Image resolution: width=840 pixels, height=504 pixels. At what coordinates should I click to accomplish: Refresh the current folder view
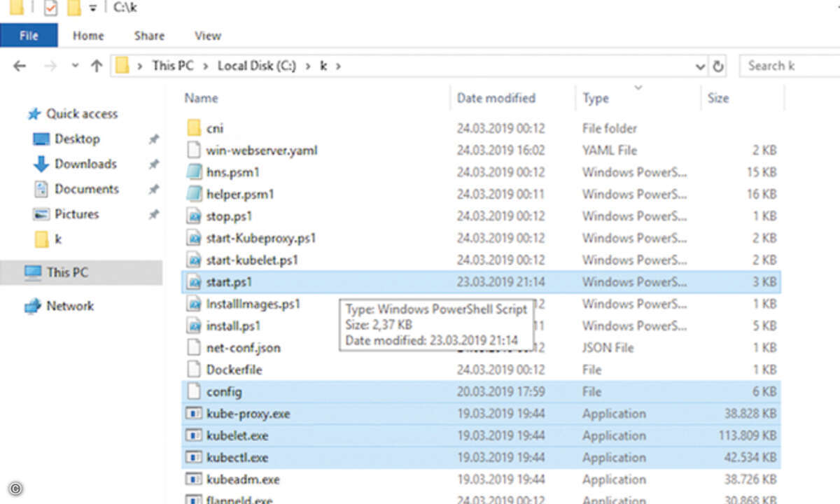tap(718, 66)
